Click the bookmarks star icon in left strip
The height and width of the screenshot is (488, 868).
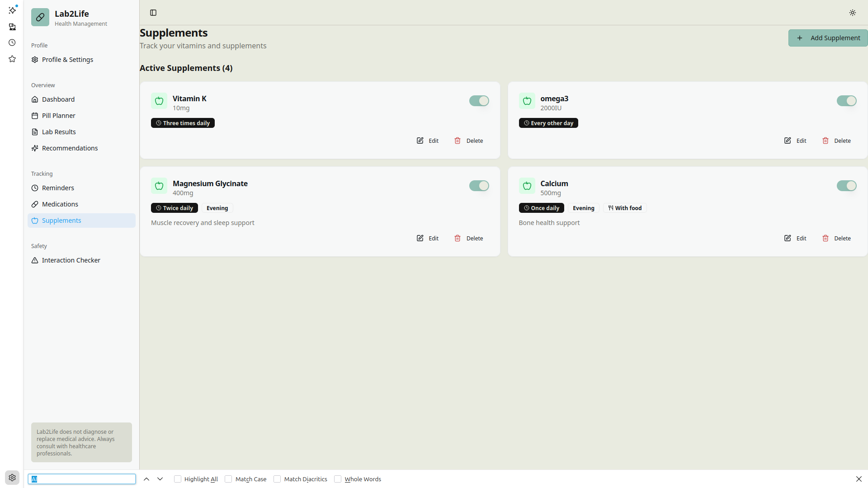point(12,59)
